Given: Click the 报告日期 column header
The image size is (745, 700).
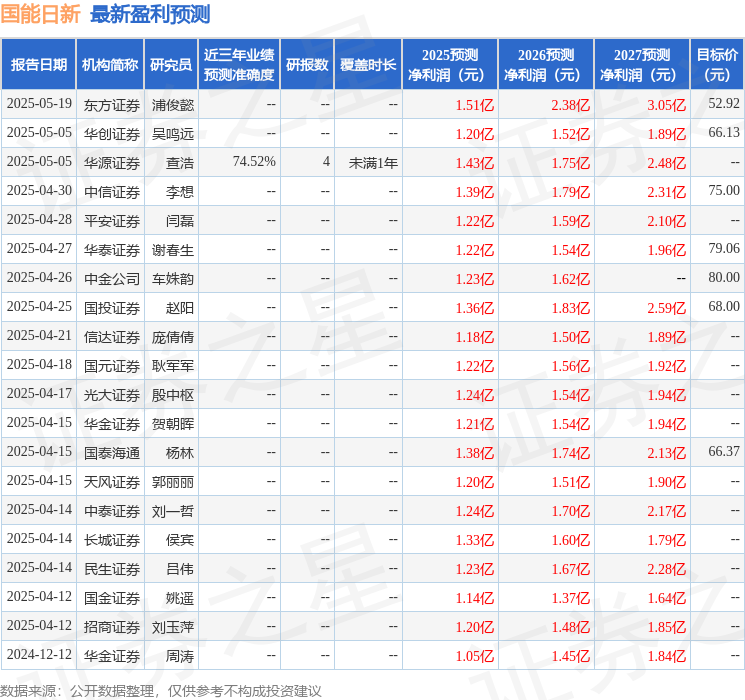Looking at the screenshot, I should click(38, 65).
